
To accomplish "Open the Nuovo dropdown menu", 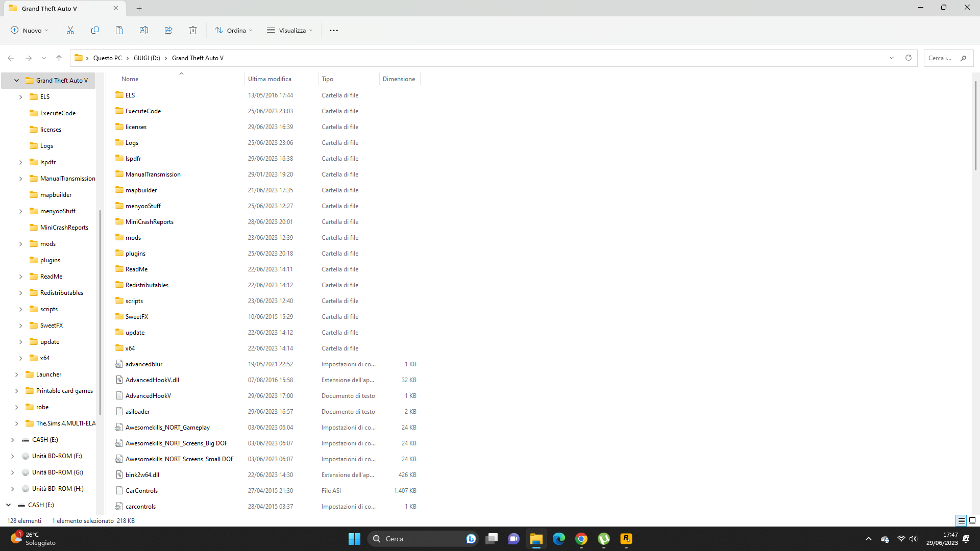I will [x=30, y=30].
